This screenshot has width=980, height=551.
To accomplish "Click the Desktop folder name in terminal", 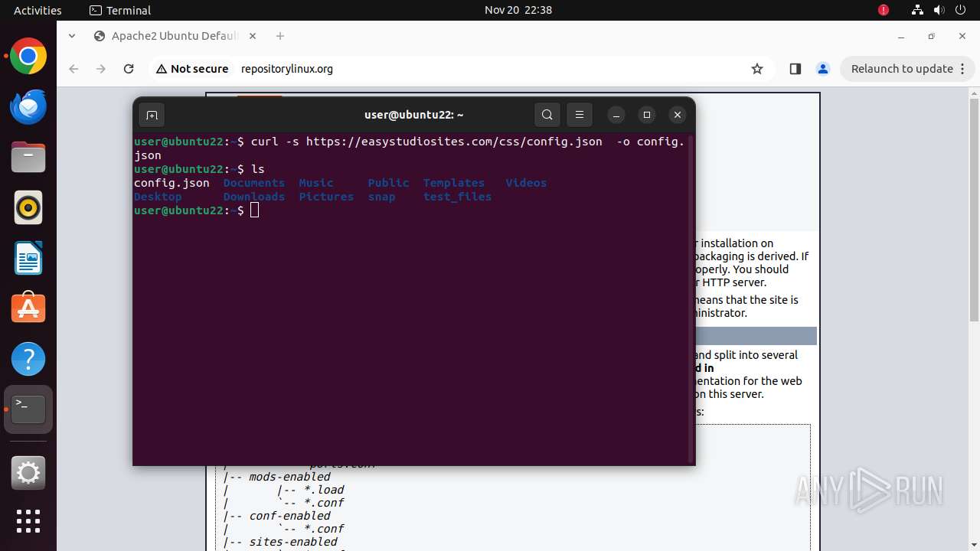I will pos(157,197).
